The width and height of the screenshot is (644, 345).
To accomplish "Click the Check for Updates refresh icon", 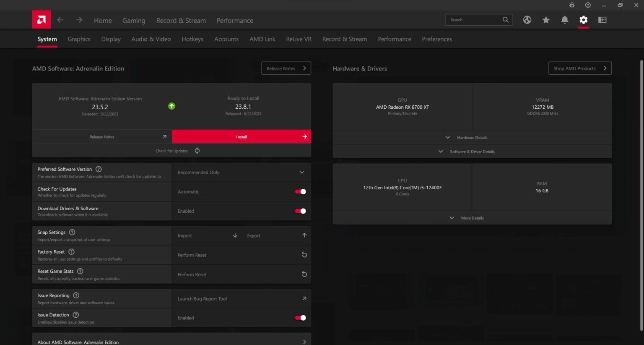I will [197, 150].
